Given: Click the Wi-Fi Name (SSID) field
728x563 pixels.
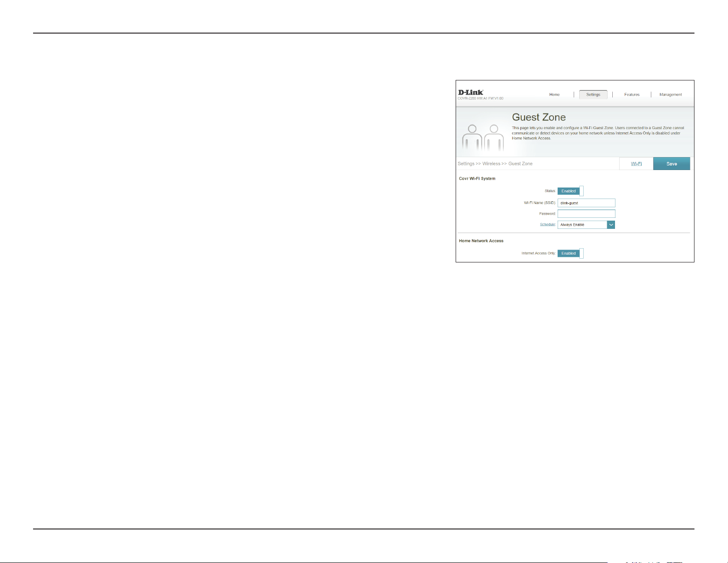Looking at the screenshot, I should [x=586, y=203].
